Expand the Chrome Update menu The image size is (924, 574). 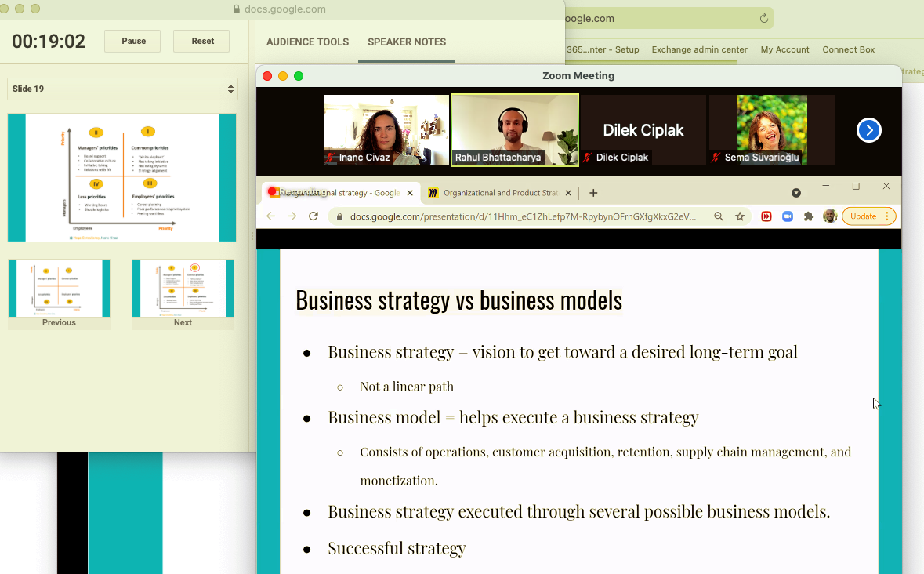868,216
